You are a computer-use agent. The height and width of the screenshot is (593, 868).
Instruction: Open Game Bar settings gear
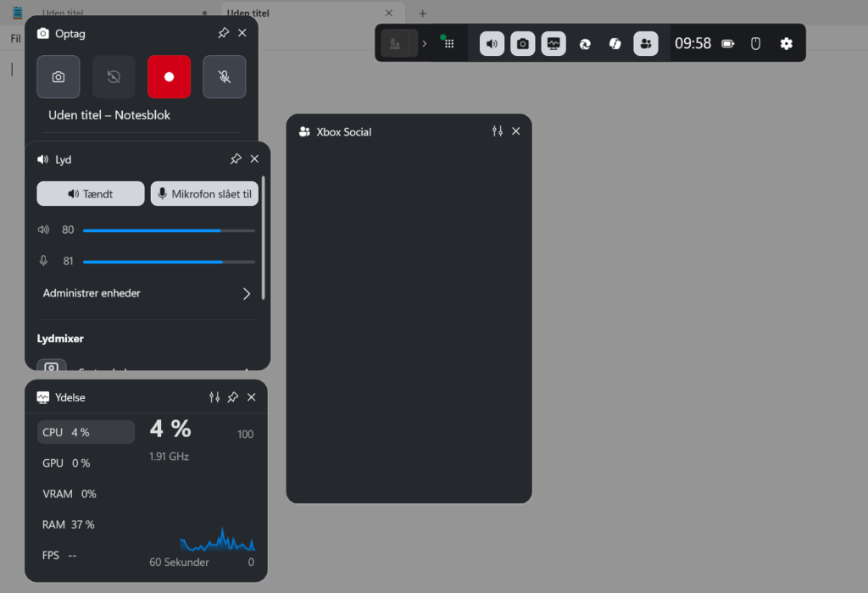click(786, 44)
